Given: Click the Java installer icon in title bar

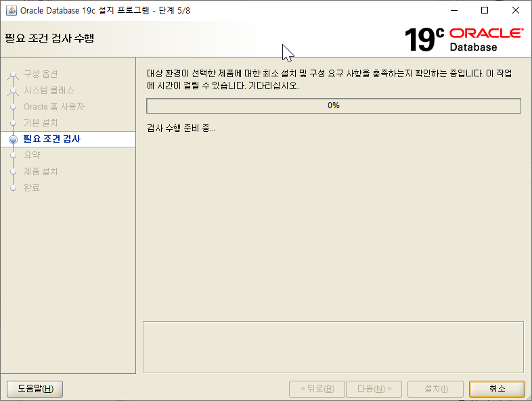Looking at the screenshot, I should coord(12,10).
